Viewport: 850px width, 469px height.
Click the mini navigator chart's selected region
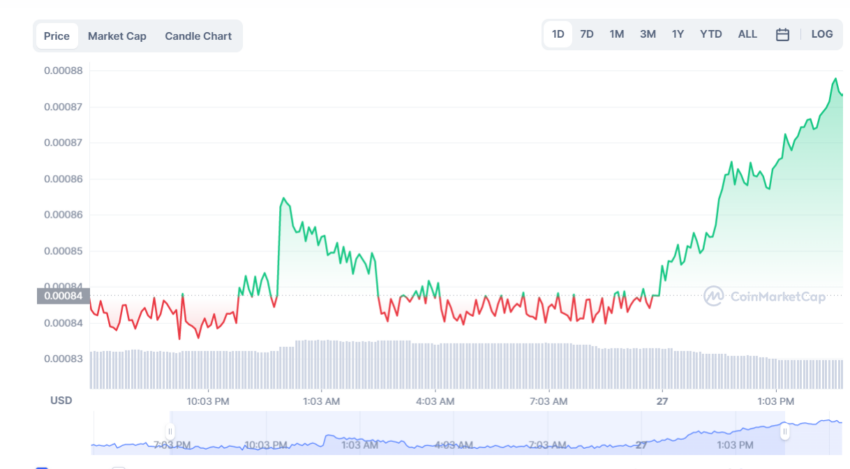pos(477,433)
